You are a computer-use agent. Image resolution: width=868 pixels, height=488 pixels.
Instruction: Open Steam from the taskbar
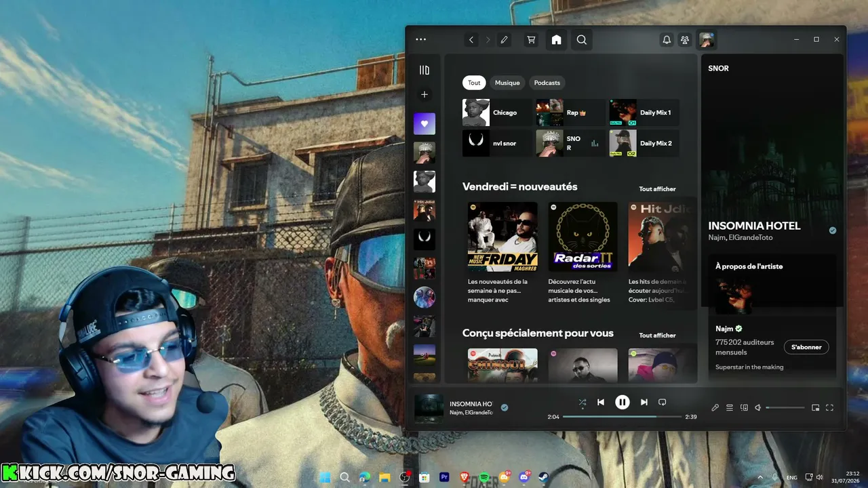[x=544, y=477]
